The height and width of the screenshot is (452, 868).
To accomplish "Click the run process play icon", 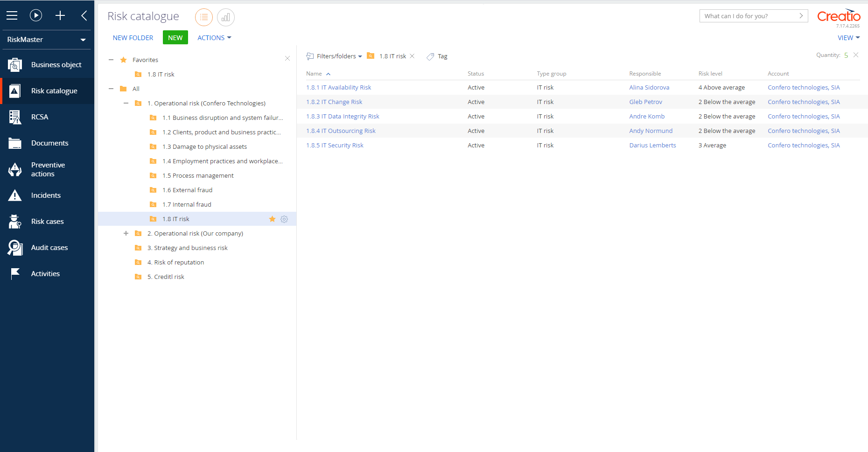I will 36,15.
